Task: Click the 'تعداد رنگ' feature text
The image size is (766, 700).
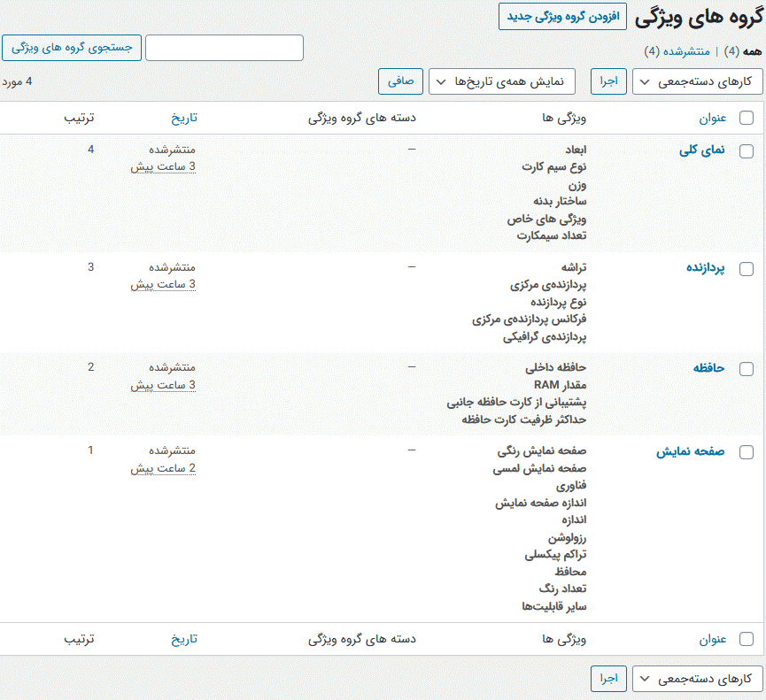Action: (x=563, y=589)
